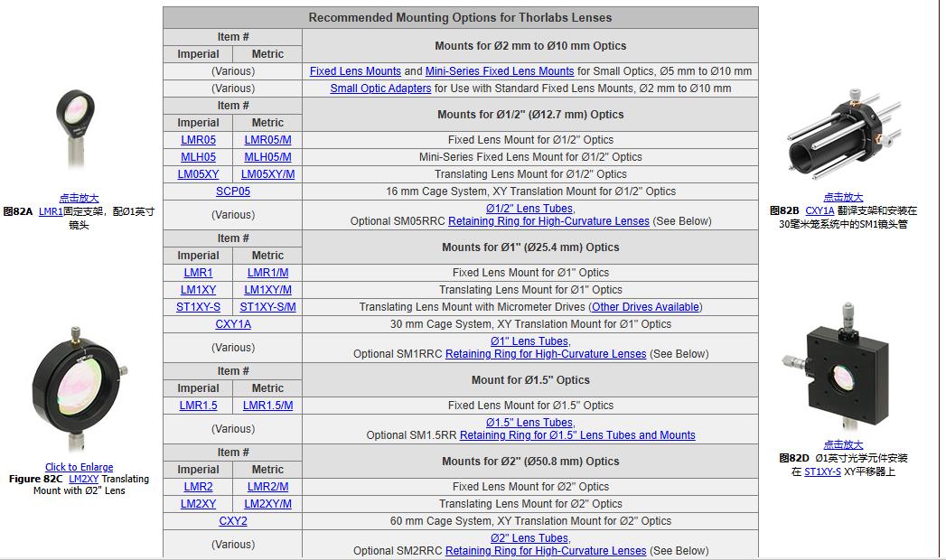The image size is (946, 560).
Task: Open the LM2XY table link
Action: [198, 504]
